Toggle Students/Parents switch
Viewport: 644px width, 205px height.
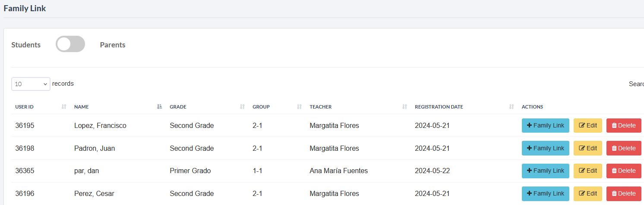point(70,44)
